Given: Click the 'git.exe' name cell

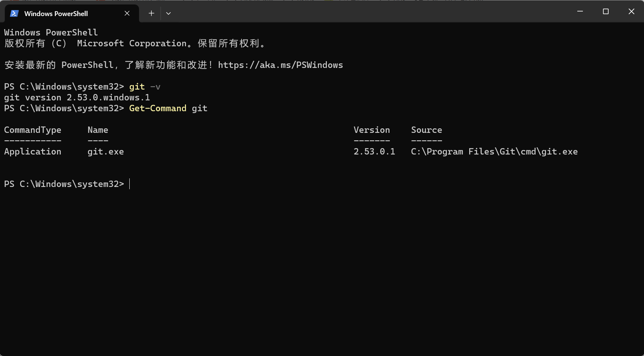Looking at the screenshot, I should (x=106, y=152).
